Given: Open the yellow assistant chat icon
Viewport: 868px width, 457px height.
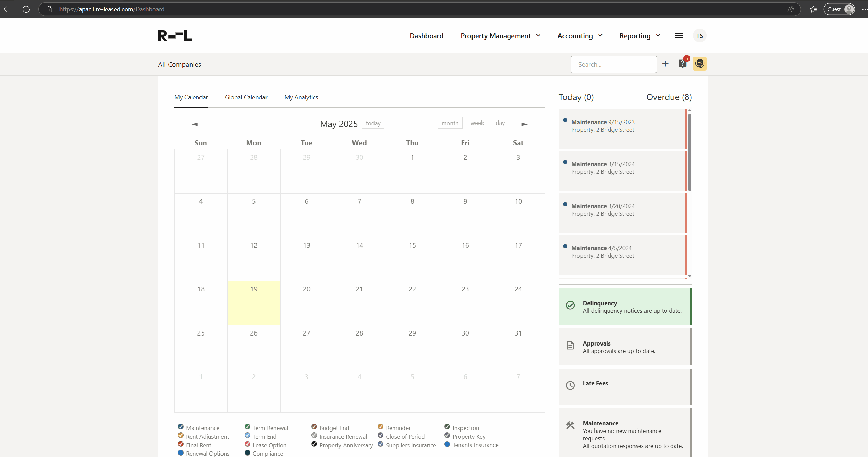Looking at the screenshot, I should [699, 64].
